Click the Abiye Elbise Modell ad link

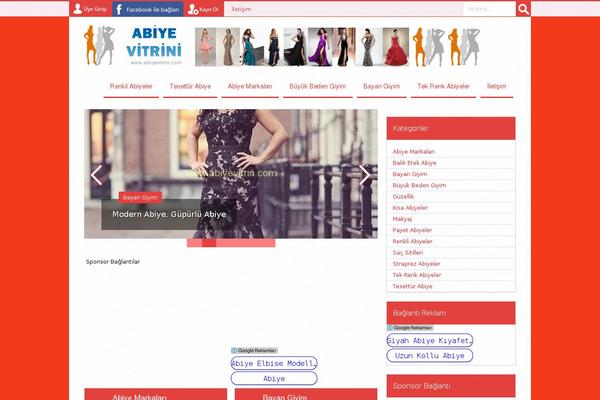[274, 363]
